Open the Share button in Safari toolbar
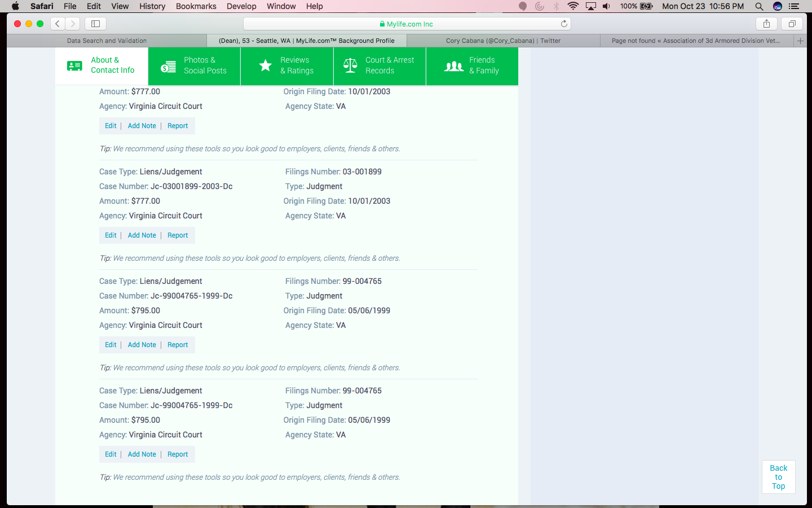Screen dimensions: 812x508 766,24
